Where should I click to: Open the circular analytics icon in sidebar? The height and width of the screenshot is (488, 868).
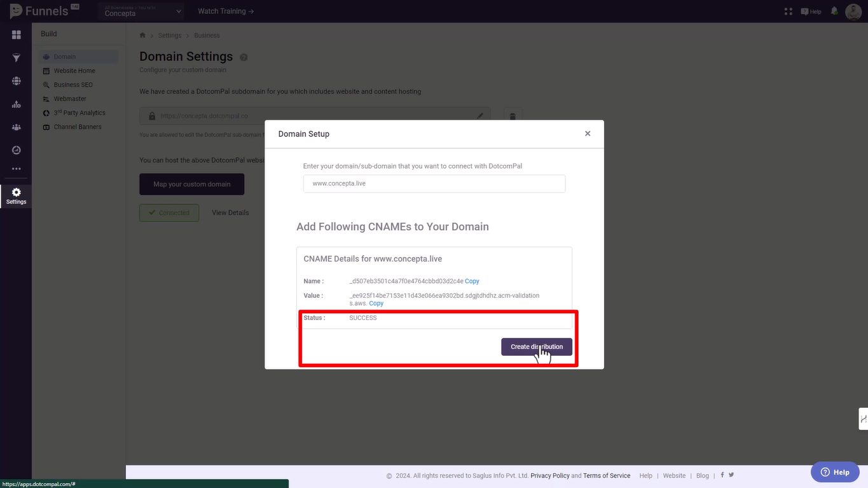16,150
